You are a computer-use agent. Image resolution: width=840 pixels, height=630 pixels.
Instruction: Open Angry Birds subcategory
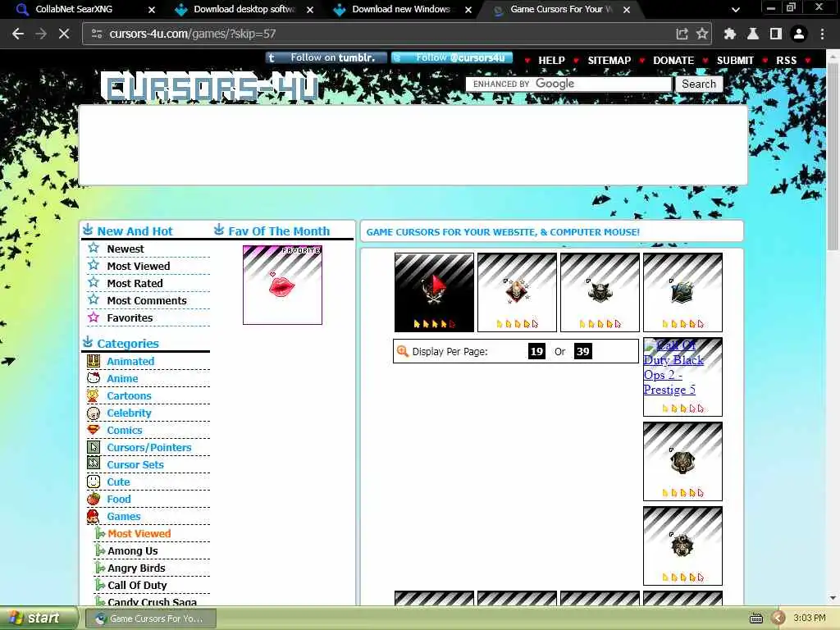[x=136, y=568]
